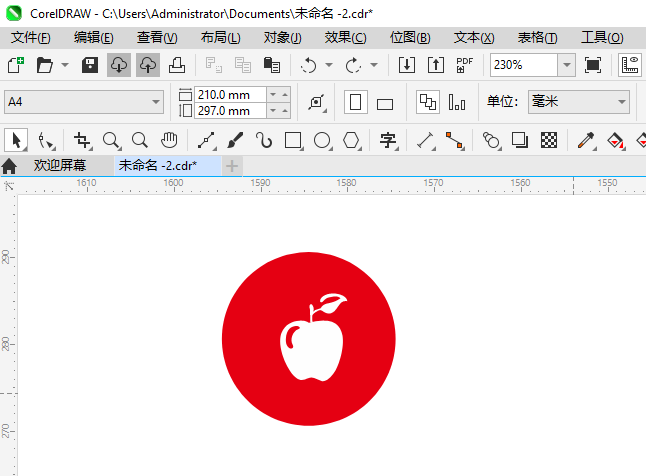This screenshot has height=476, width=646.
Task: Open the undo history dropdown
Action: [329, 65]
